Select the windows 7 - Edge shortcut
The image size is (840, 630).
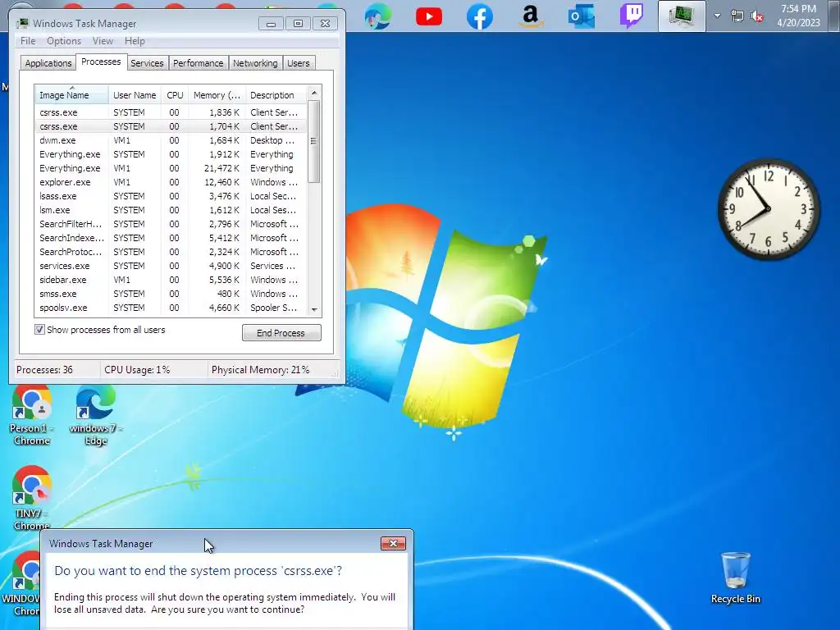tap(96, 416)
